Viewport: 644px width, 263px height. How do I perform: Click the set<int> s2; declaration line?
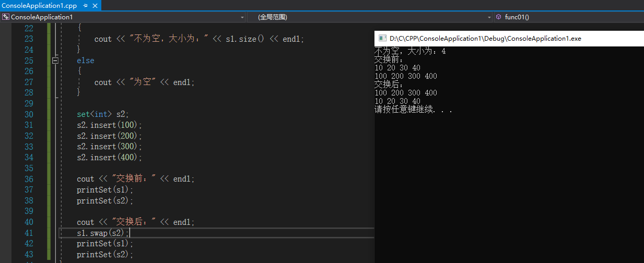[x=102, y=114]
